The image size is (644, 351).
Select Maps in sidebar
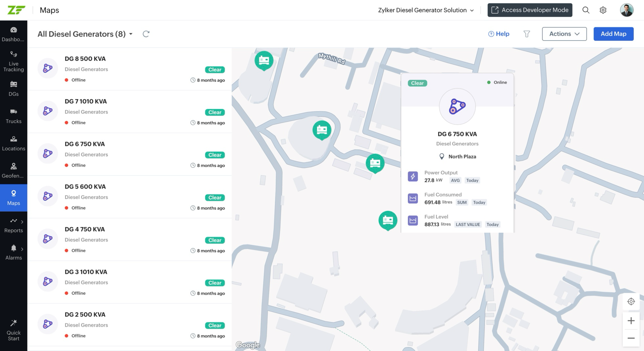pyautogui.click(x=13, y=198)
